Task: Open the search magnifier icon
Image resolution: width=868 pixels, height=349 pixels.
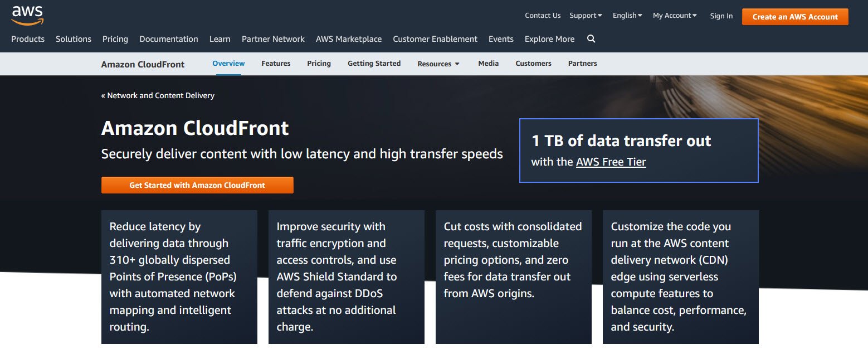Action: [x=591, y=39]
